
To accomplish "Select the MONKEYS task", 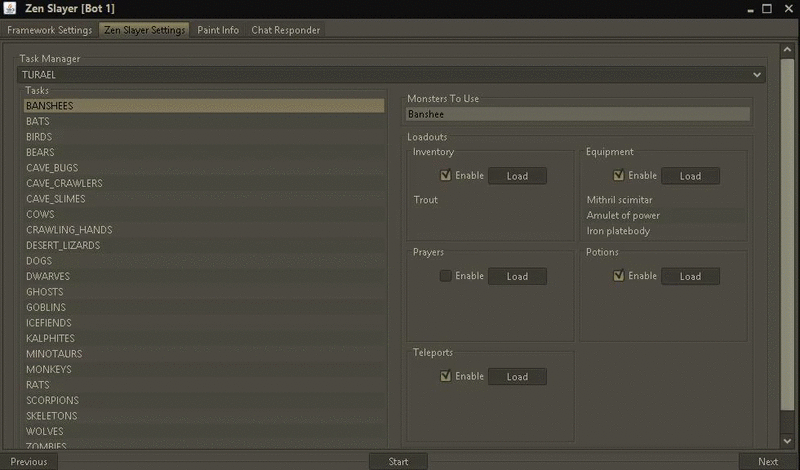I will click(204, 369).
